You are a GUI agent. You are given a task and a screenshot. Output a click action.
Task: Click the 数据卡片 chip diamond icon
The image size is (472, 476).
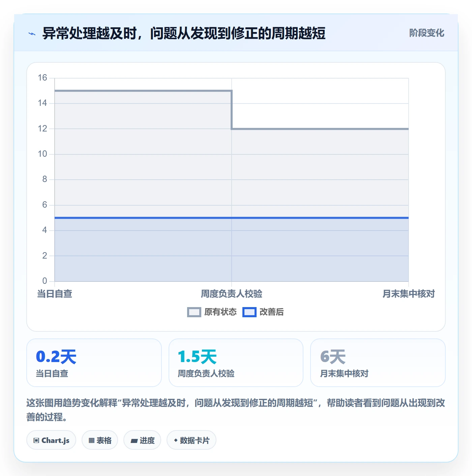tap(176, 440)
